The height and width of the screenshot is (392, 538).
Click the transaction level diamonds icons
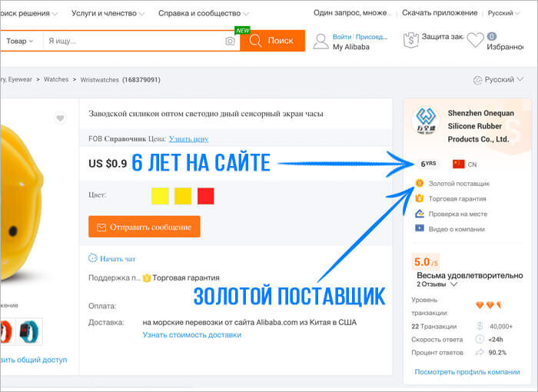pyautogui.click(x=489, y=305)
